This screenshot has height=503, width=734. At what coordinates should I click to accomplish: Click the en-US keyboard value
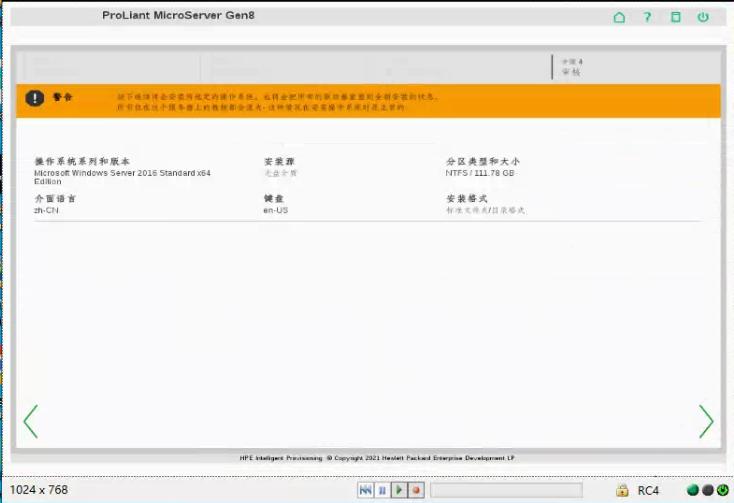pyautogui.click(x=276, y=211)
